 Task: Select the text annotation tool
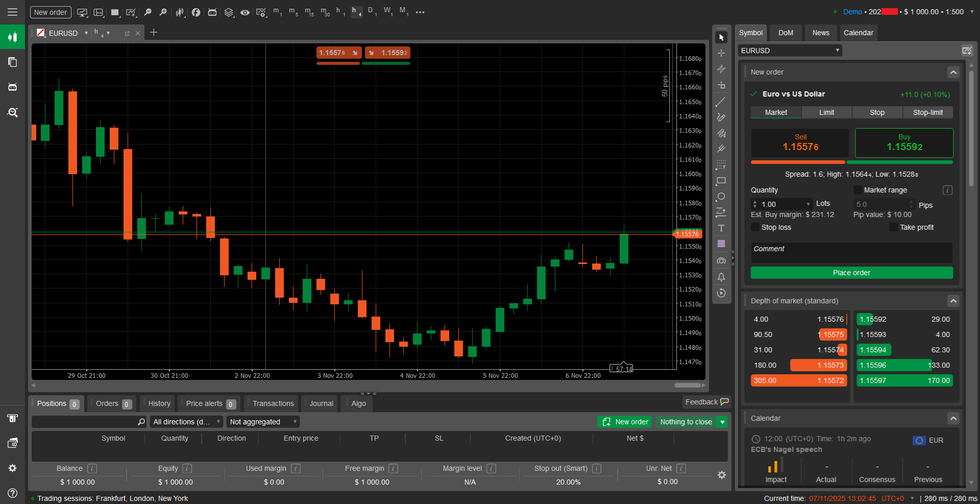click(721, 228)
